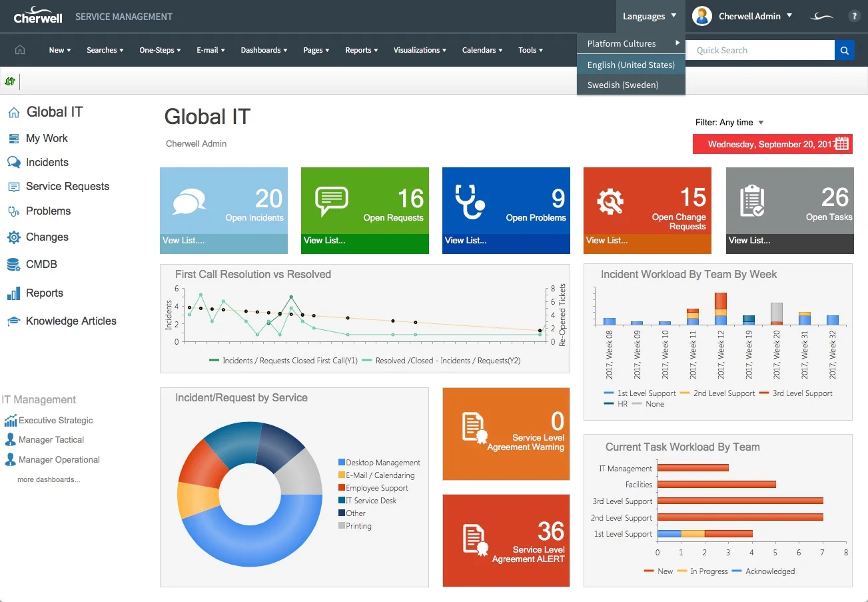Screen dimensions: 868x602
Task: Click the IT Management bar in task chart
Action: click(x=693, y=468)
